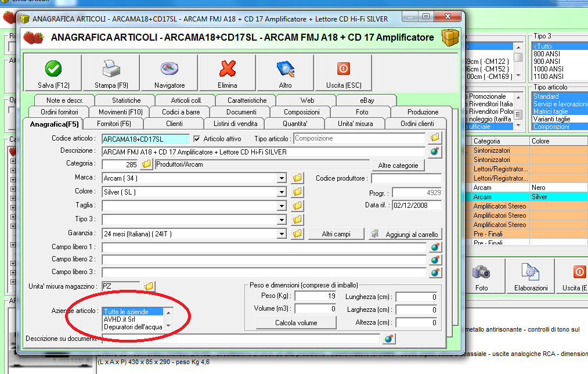Open the Listini di vendita tab
This screenshot has height=374, width=588.
tap(235, 124)
